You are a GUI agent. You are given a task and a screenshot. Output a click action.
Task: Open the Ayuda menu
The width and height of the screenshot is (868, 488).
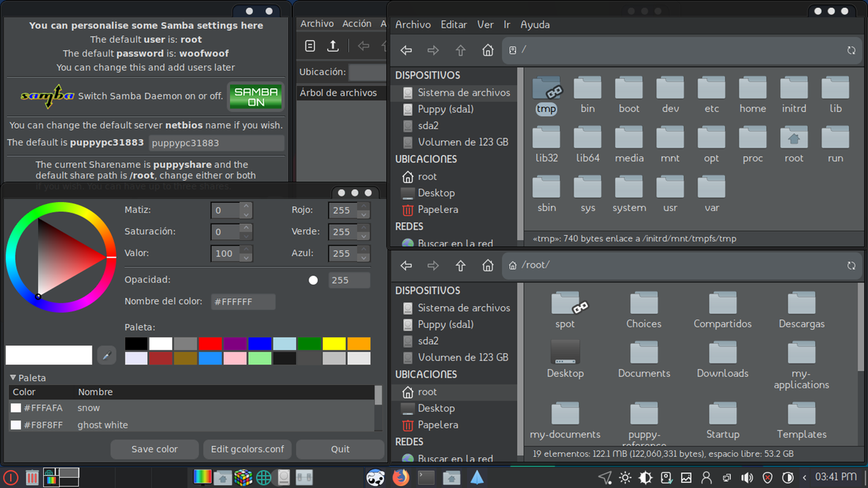pyautogui.click(x=535, y=24)
